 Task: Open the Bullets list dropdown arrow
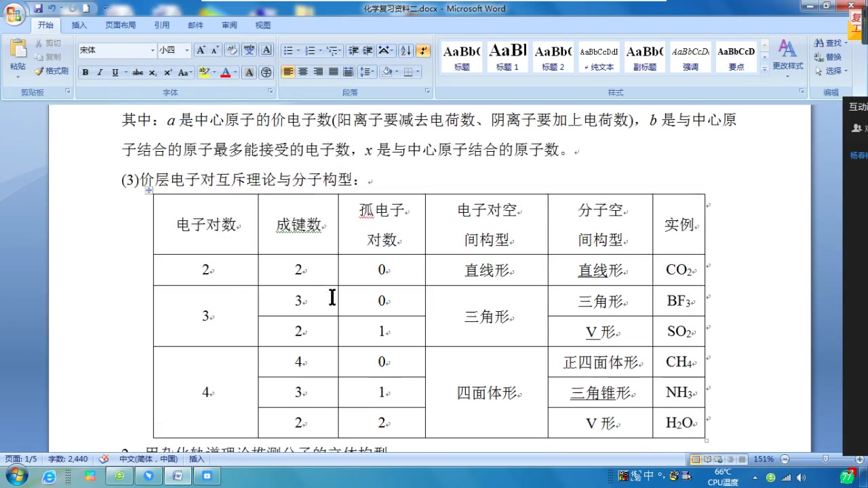pos(298,50)
